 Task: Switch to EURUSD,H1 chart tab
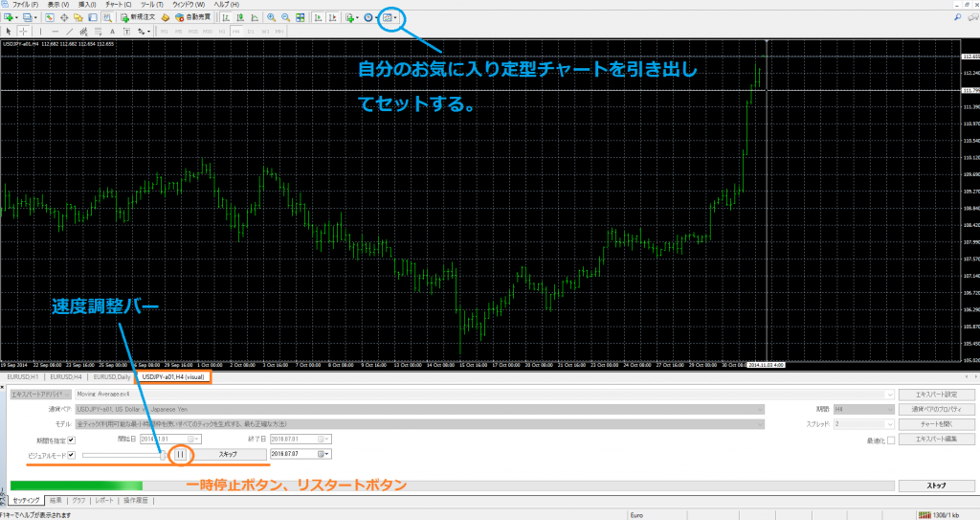coord(23,377)
